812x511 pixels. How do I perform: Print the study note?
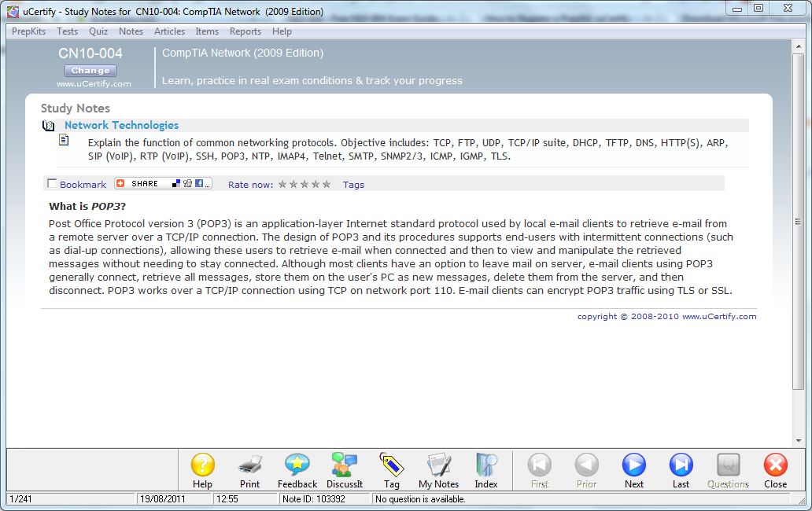[249, 470]
